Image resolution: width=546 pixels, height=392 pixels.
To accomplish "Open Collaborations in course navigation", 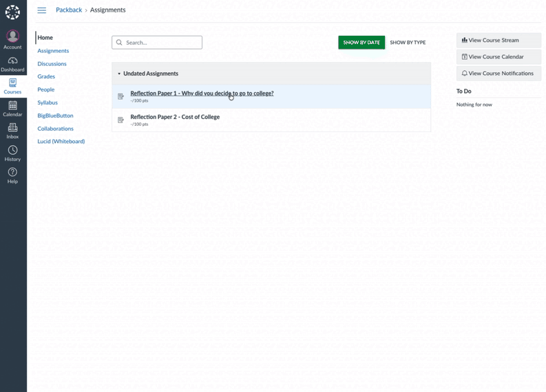I will [55, 129].
